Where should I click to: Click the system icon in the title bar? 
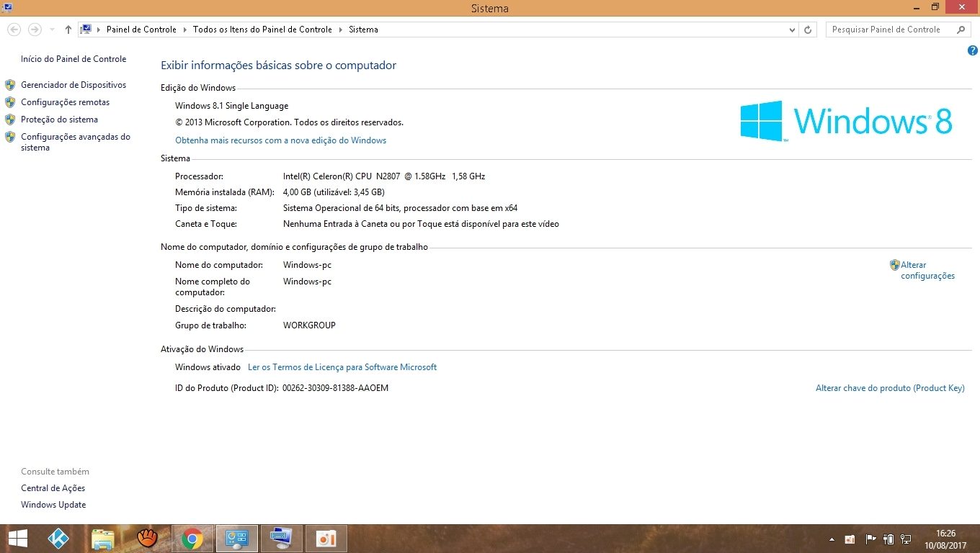click(8, 7)
